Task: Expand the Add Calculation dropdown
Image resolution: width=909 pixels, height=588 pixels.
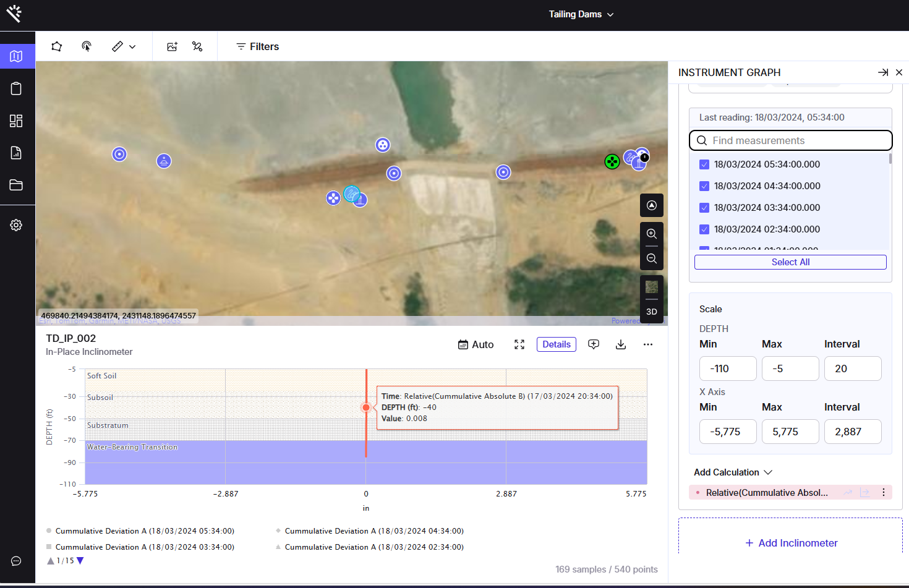Action: pos(733,472)
